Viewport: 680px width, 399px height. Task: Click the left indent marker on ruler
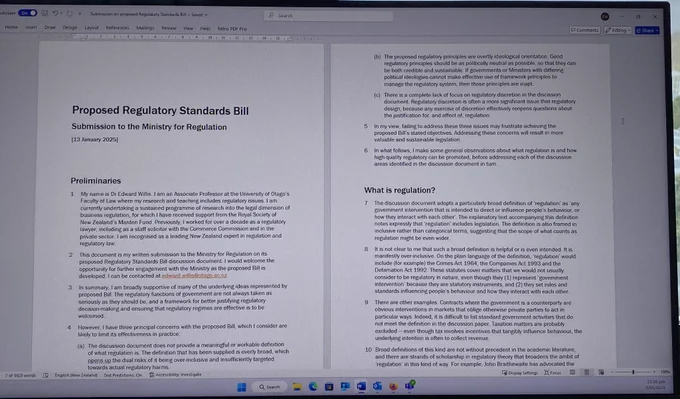(x=83, y=38)
